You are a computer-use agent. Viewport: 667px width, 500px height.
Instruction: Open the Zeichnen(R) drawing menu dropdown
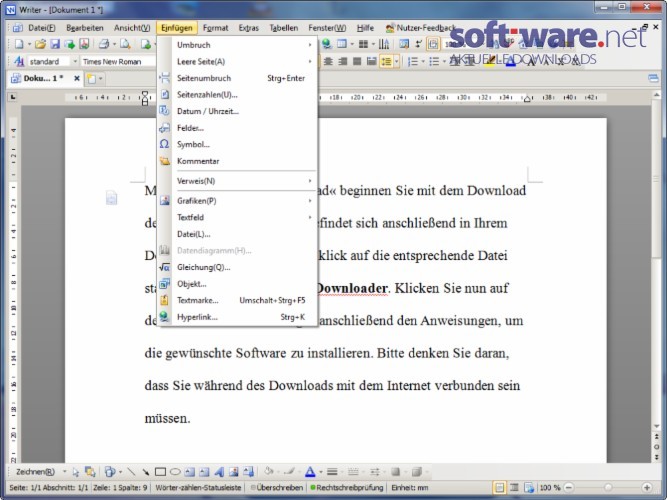pyautogui.click(x=65, y=471)
